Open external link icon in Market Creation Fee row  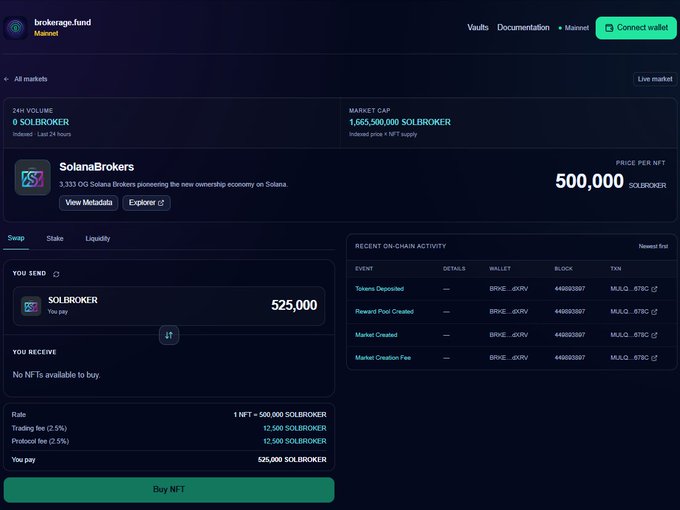click(x=654, y=358)
